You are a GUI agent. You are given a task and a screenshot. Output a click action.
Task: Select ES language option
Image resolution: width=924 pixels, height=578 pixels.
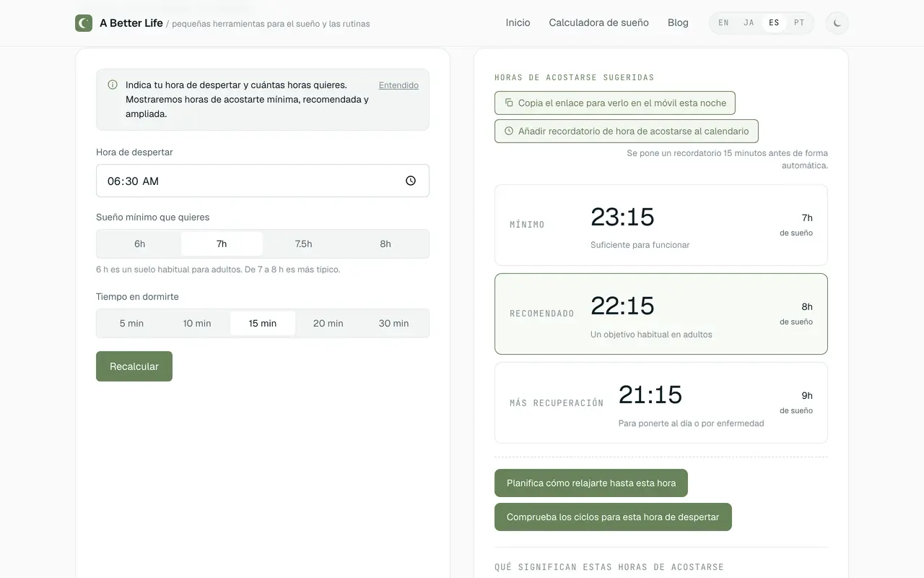774,23
